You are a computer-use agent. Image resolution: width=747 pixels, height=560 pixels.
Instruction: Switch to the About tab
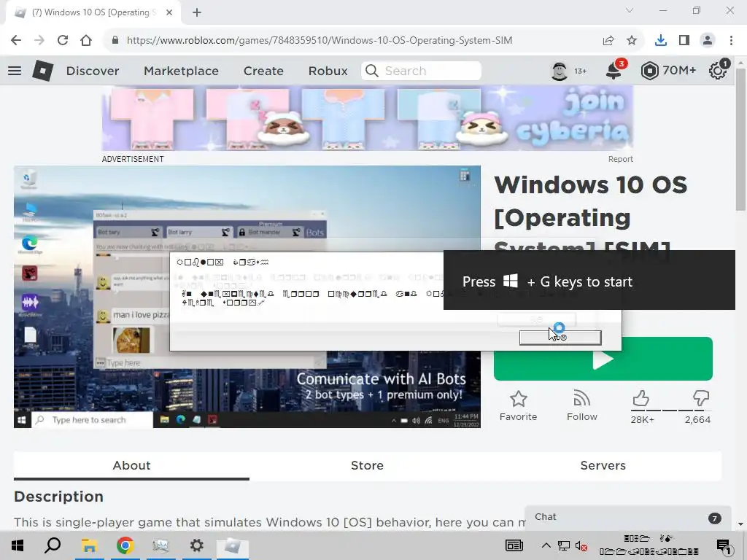131,465
